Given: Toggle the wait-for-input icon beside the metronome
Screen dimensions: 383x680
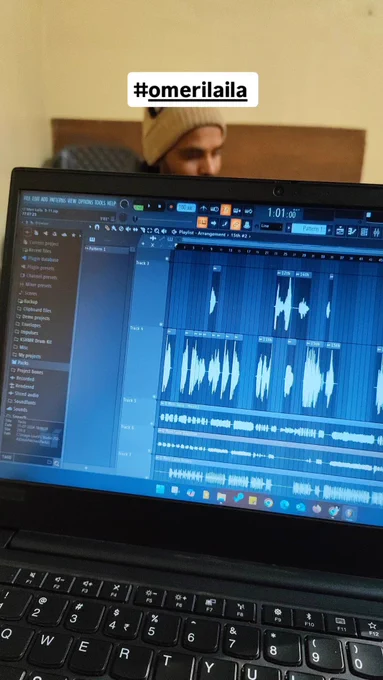Looking at the screenshot, I should pos(214,209).
